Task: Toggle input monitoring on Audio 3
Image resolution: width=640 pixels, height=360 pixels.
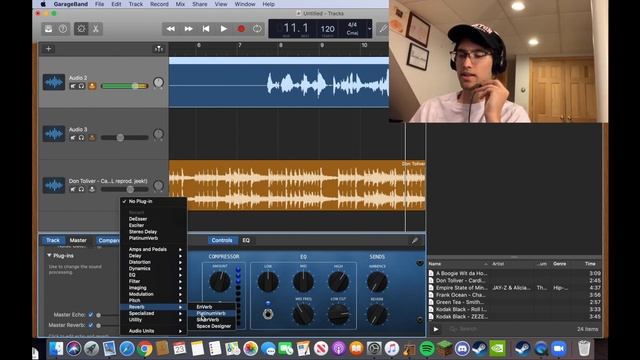Action: tap(92, 138)
